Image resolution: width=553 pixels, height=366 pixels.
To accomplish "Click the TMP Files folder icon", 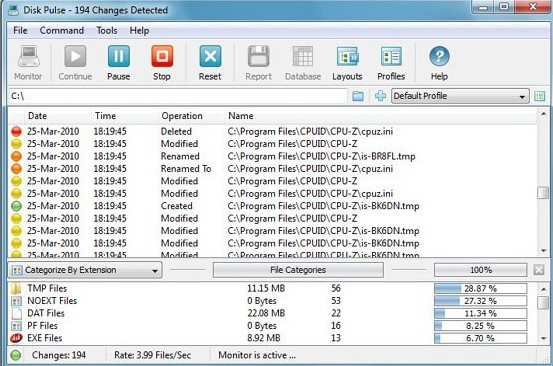I will click(x=16, y=288).
